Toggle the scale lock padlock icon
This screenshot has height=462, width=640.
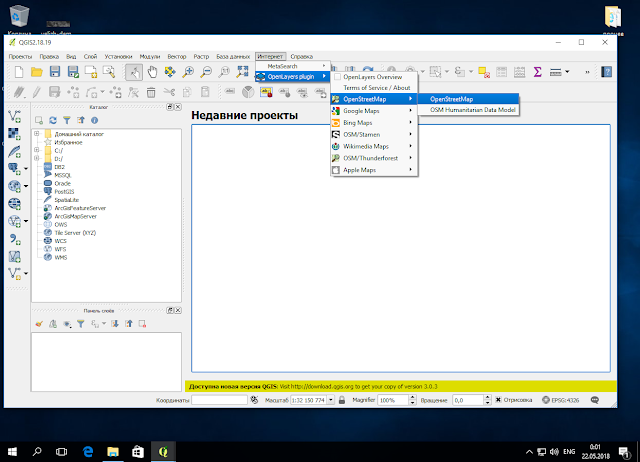[x=342, y=400]
